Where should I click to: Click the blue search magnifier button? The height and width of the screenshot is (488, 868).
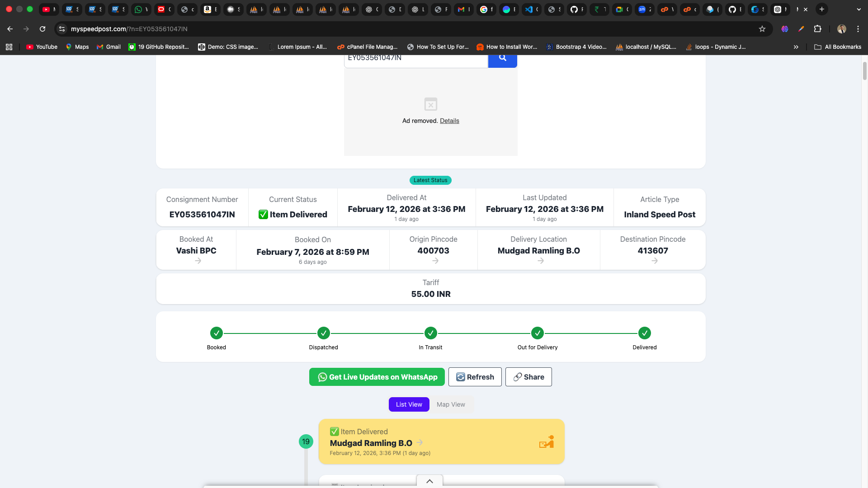coord(502,59)
